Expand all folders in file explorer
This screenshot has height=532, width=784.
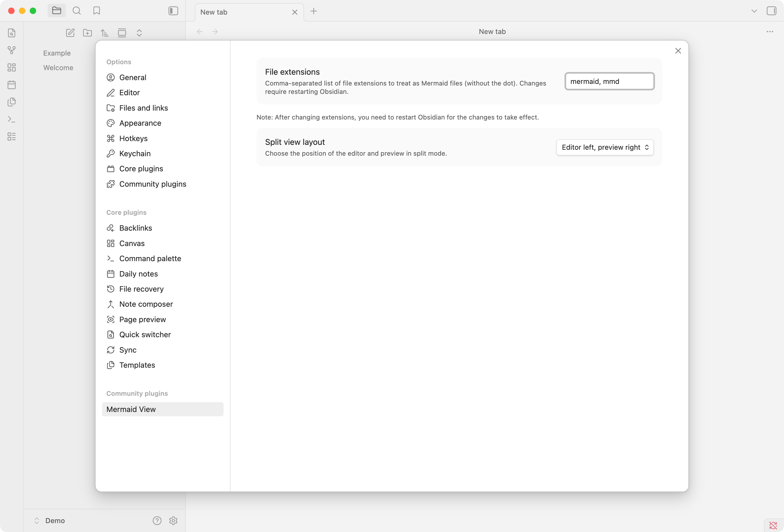click(x=139, y=33)
